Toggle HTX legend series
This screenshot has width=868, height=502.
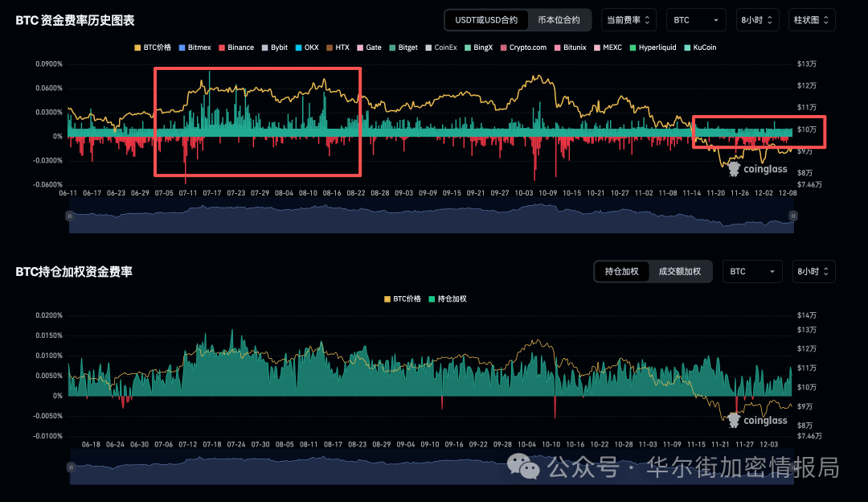pyautogui.click(x=338, y=47)
